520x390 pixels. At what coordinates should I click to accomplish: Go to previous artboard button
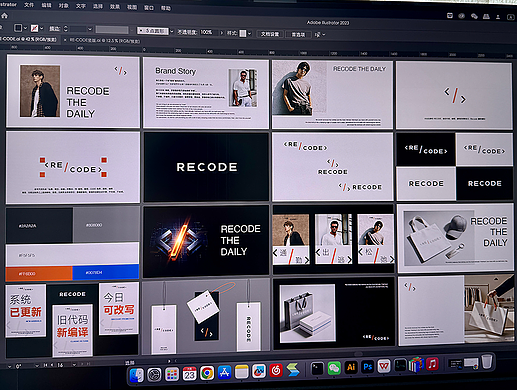pos(52,365)
